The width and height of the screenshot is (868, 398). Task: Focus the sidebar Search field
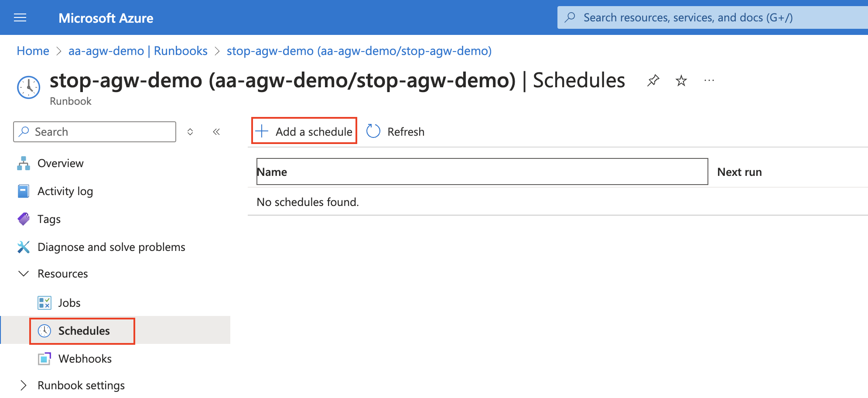click(95, 132)
